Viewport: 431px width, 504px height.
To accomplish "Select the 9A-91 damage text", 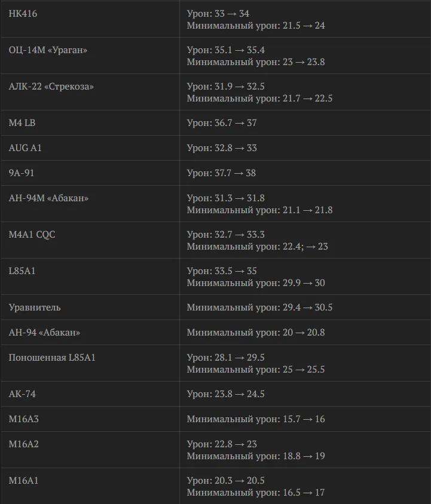I will pyautogui.click(x=221, y=173).
